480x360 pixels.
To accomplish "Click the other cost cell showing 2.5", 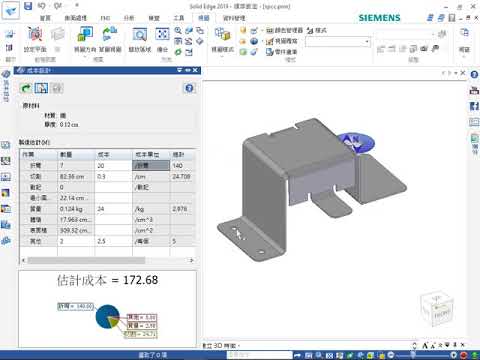I will [113, 241].
